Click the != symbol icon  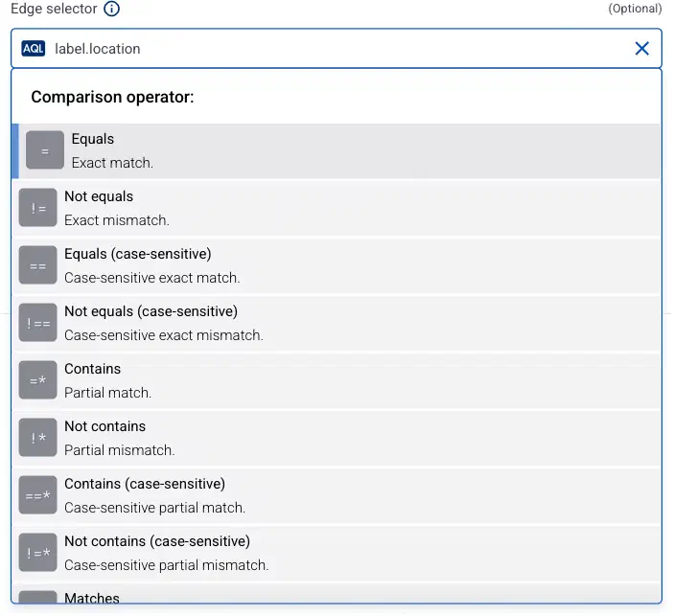pyautogui.click(x=37, y=208)
